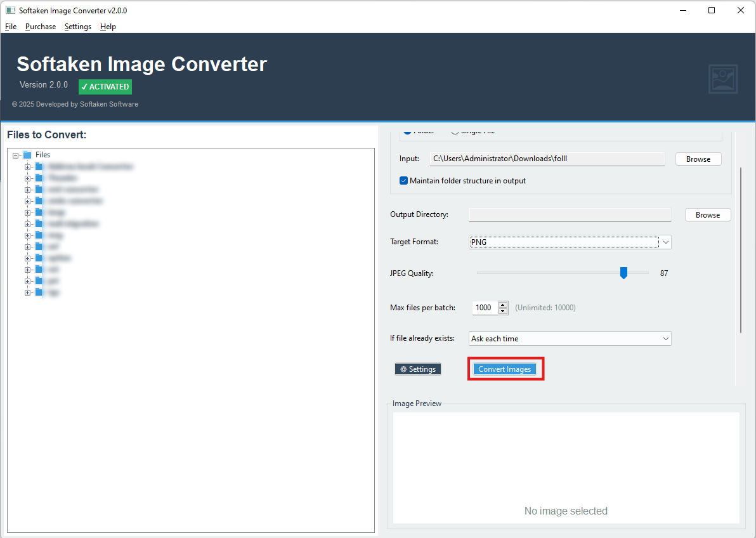Viewport: 756px width, 538px height.
Task: Click the Output Directory field
Action: click(x=570, y=214)
